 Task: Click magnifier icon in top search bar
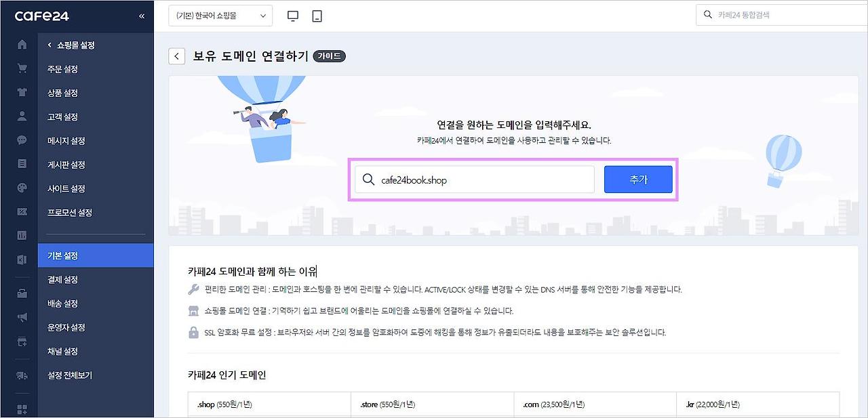point(708,14)
